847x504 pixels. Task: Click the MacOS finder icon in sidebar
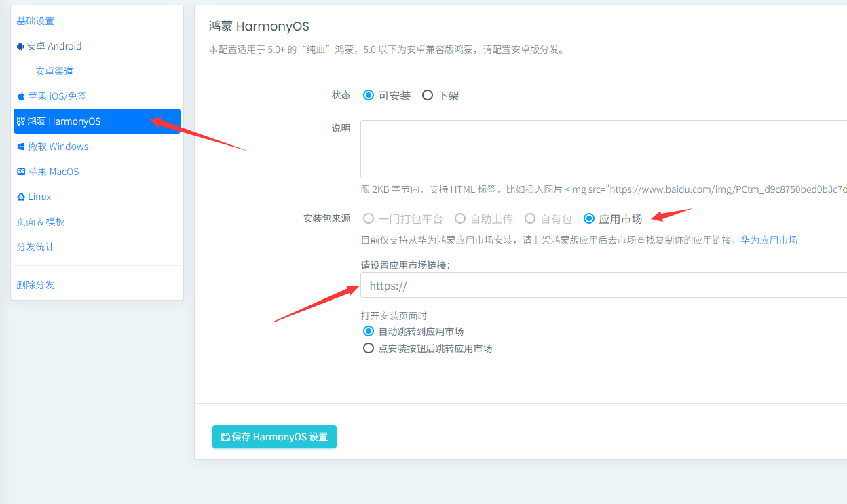[21, 172]
